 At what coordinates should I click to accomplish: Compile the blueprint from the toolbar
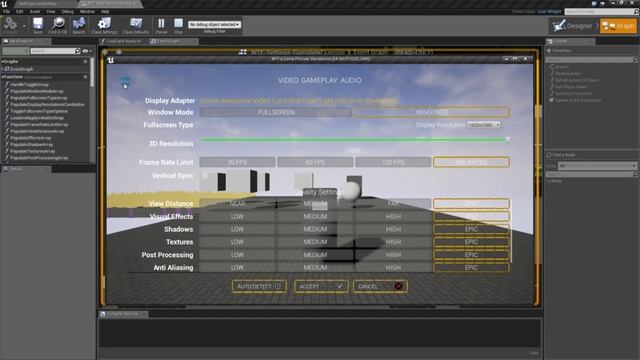[10, 25]
